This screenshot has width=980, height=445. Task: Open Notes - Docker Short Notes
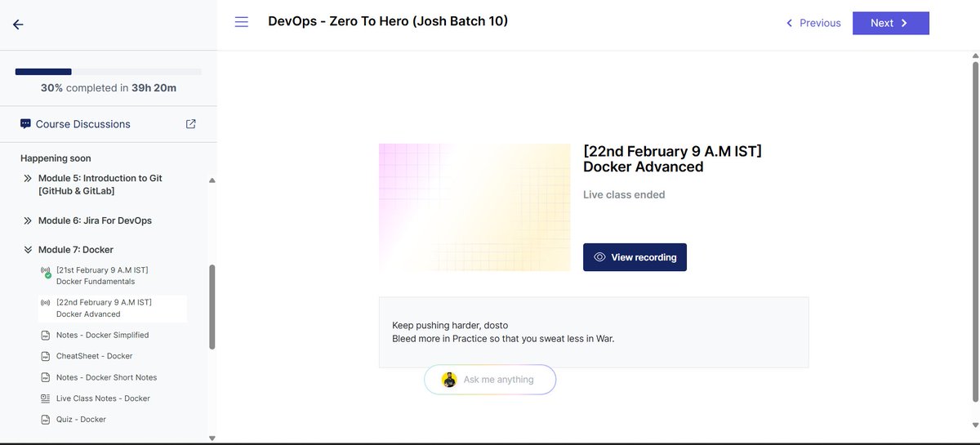tap(106, 377)
